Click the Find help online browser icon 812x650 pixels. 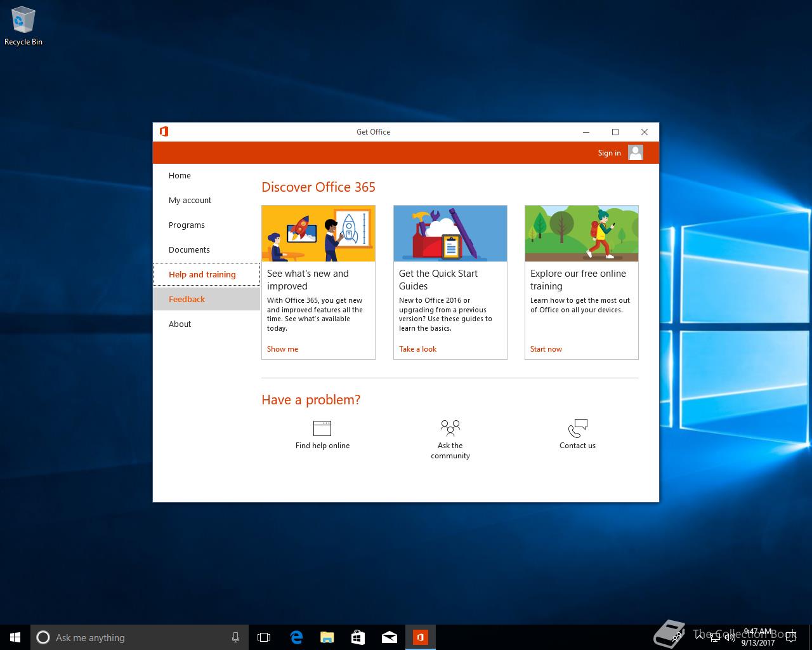tap(322, 428)
